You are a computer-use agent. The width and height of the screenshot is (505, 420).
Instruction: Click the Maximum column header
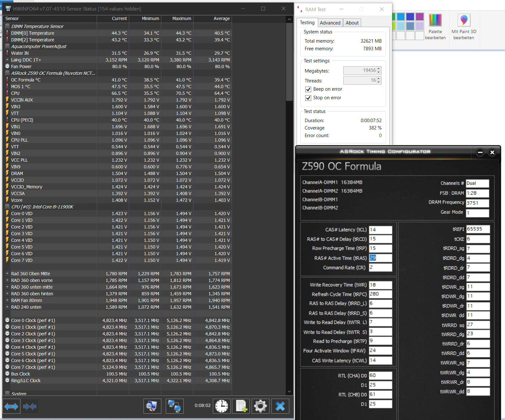tap(177, 19)
